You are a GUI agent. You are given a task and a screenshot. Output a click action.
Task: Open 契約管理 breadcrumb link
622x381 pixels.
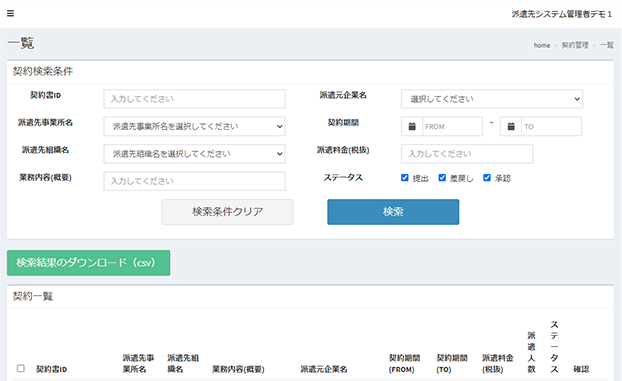point(575,45)
